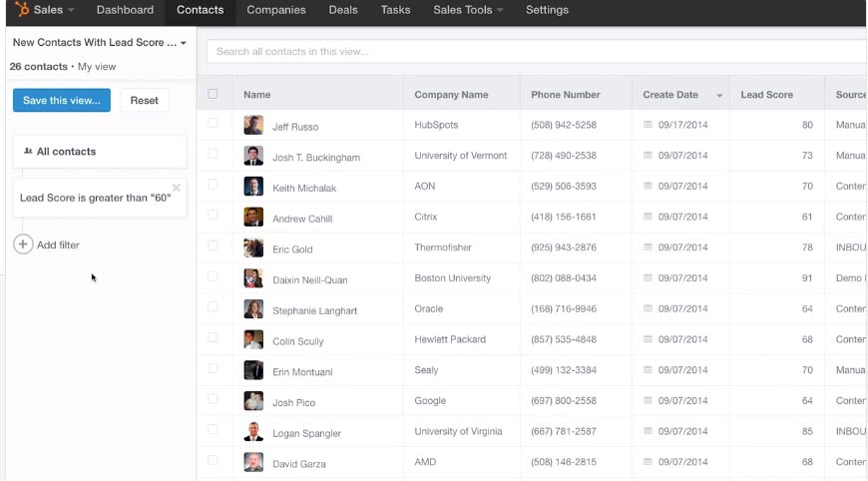Select All contacts view

(100, 151)
